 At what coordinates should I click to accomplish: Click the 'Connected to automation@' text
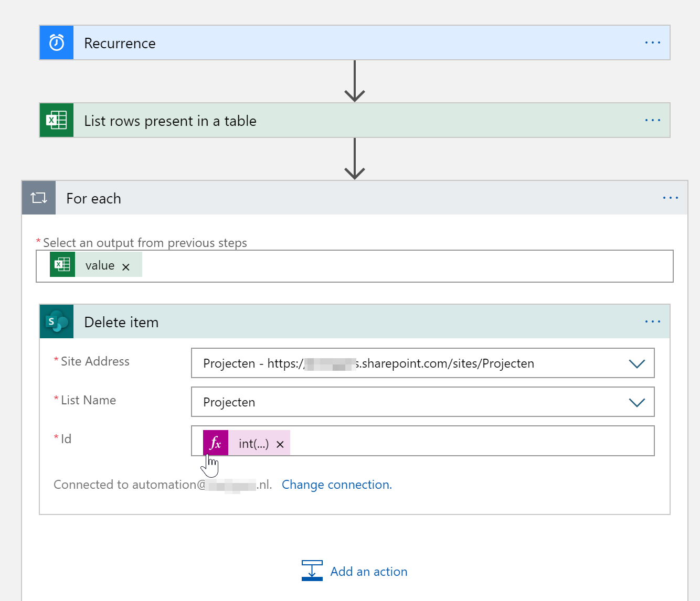[130, 485]
